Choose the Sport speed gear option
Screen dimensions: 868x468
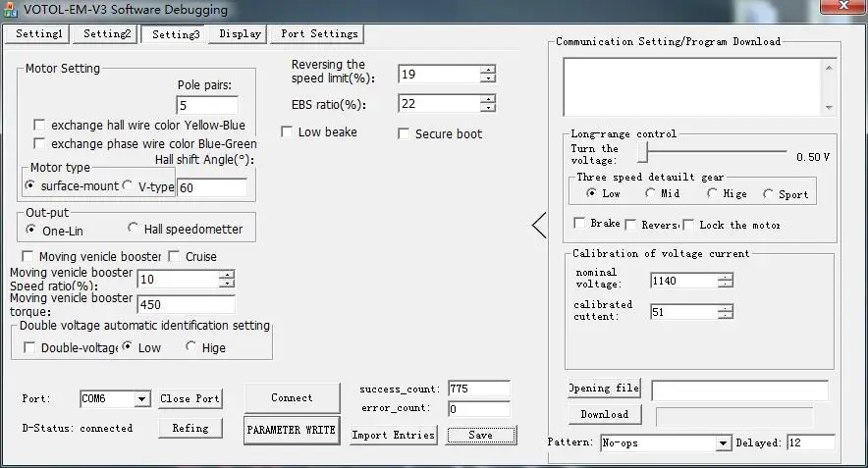click(x=768, y=194)
